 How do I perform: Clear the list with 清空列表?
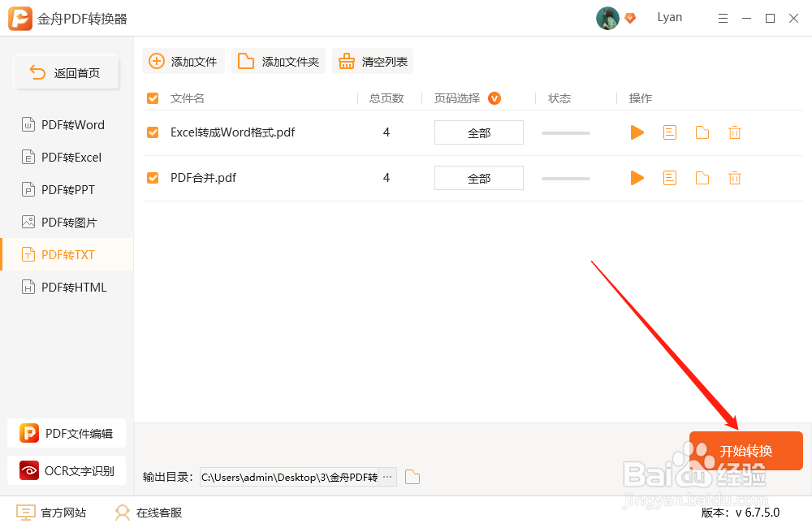[x=373, y=61]
